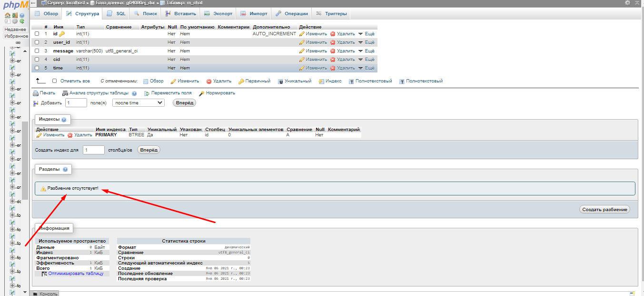Click the help icon beside Индексы

point(64,120)
